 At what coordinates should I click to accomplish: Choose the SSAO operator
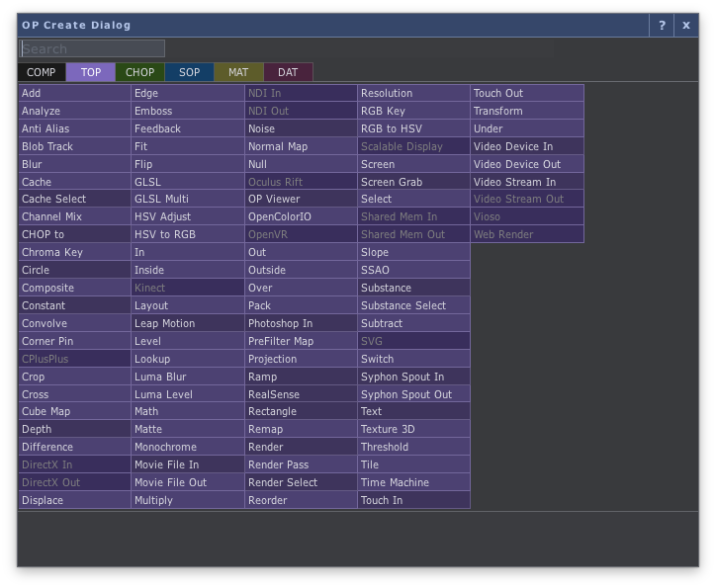(413, 270)
